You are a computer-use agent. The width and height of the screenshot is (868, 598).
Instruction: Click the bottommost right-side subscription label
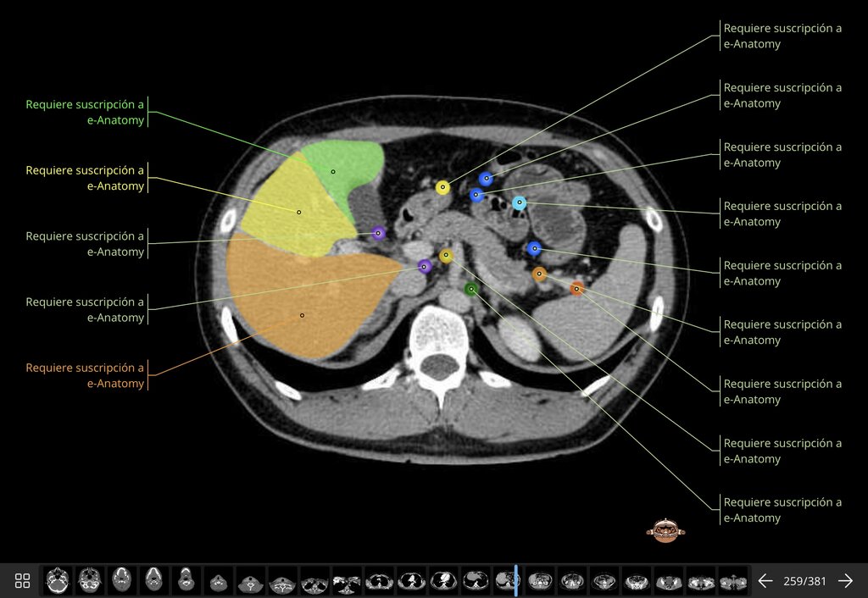point(782,510)
